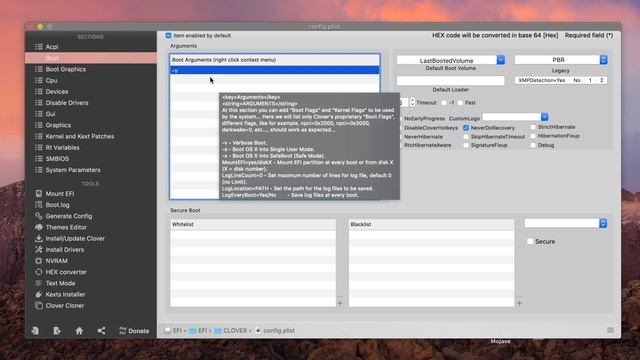
Task: Open the Themes Editor tool
Action: 61,227
